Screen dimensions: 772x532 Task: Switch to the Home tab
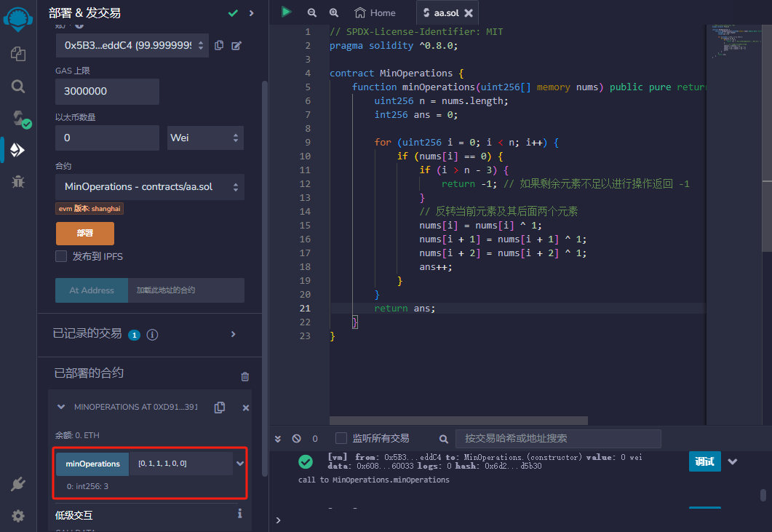(375, 13)
